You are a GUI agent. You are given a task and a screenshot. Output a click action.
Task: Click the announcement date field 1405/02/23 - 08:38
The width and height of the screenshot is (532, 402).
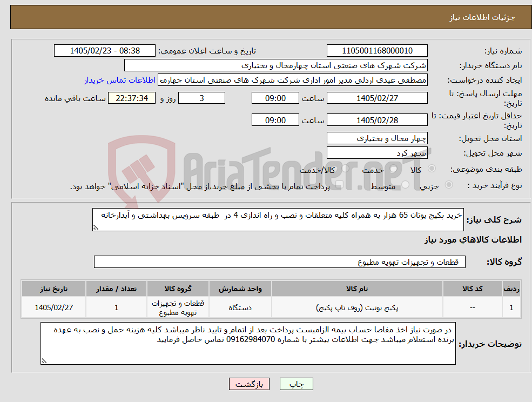(104, 51)
